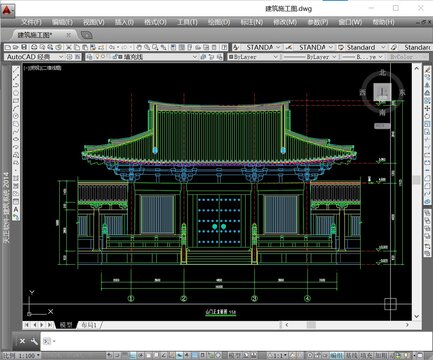Open the 工具(T) menu
The image size is (433, 360).
(x=187, y=22)
